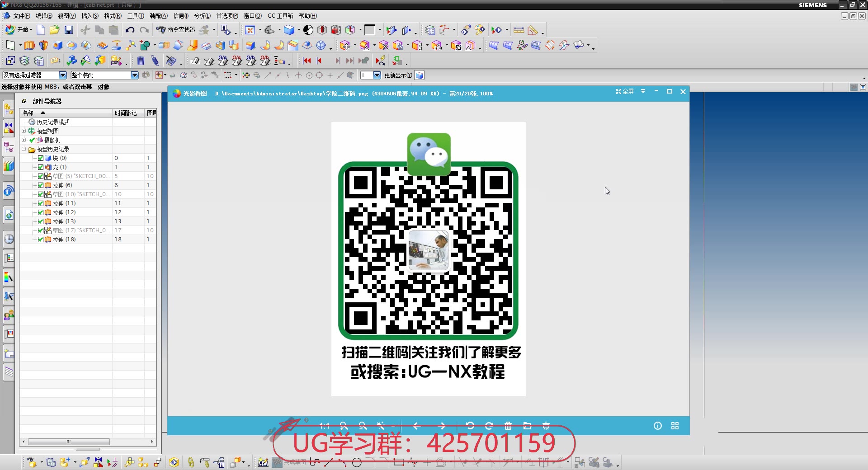This screenshot has height=470, width=868.
Task: Open thumbnail grid icon in viewer
Action: [675, 426]
